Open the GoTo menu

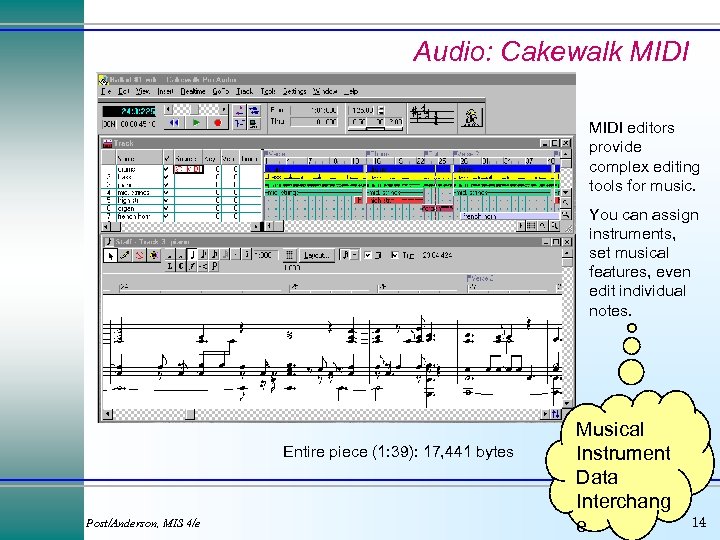tap(220, 91)
